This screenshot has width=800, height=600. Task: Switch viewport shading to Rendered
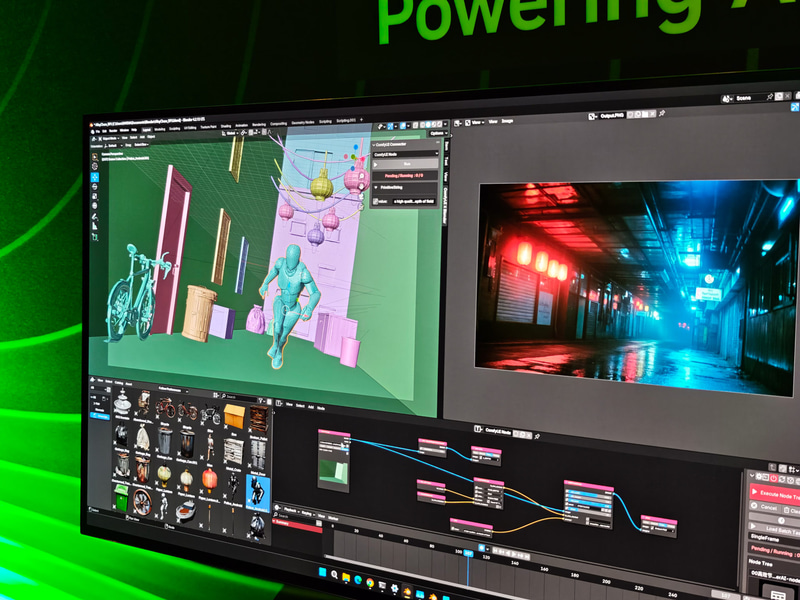439,124
